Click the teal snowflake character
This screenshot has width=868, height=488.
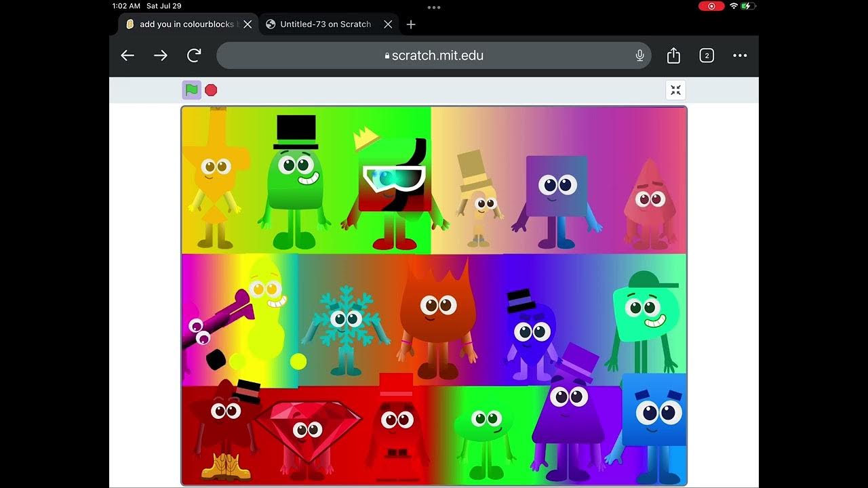[x=346, y=331]
